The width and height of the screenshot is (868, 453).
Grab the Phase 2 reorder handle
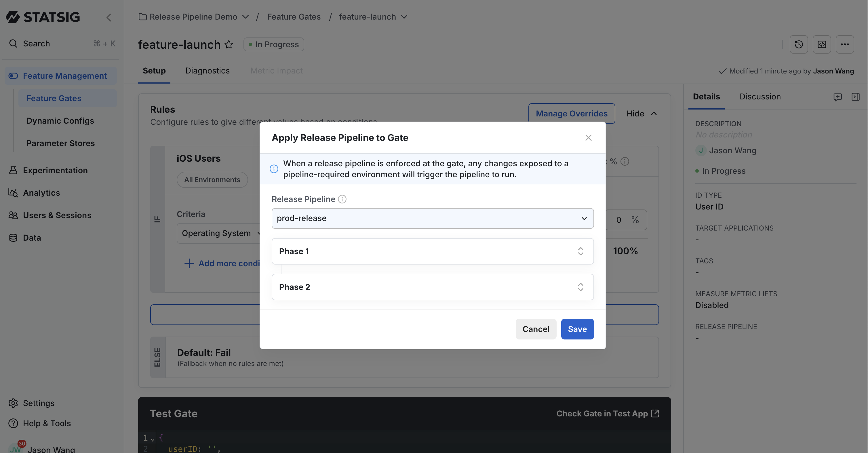[x=580, y=287]
